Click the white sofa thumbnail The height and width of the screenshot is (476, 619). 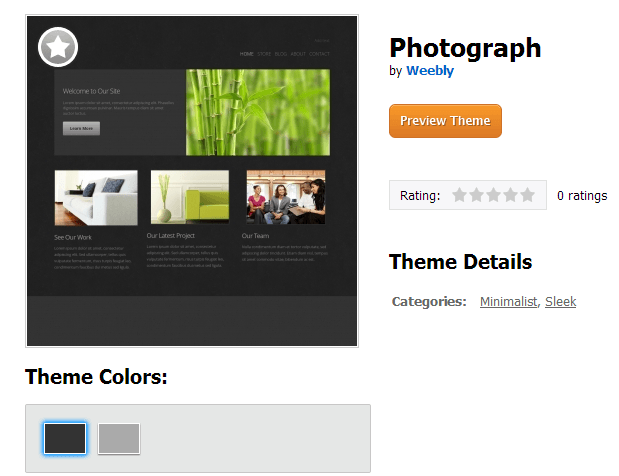click(x=96, y=198)
